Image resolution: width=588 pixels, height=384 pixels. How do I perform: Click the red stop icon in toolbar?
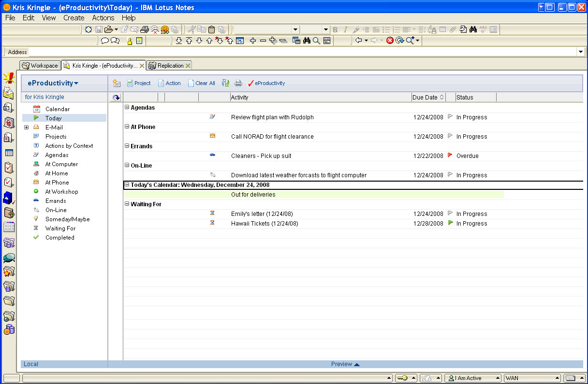[x=390, y=41]
